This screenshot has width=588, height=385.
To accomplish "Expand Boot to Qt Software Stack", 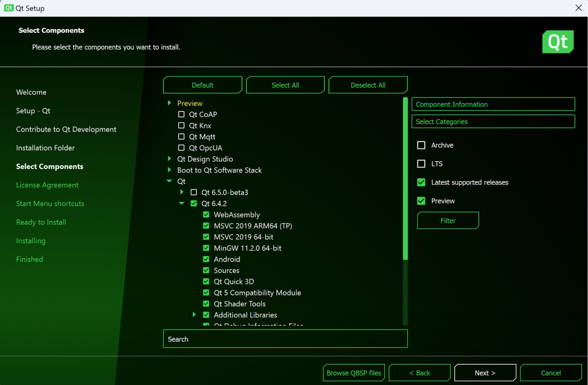I will 170,170.
